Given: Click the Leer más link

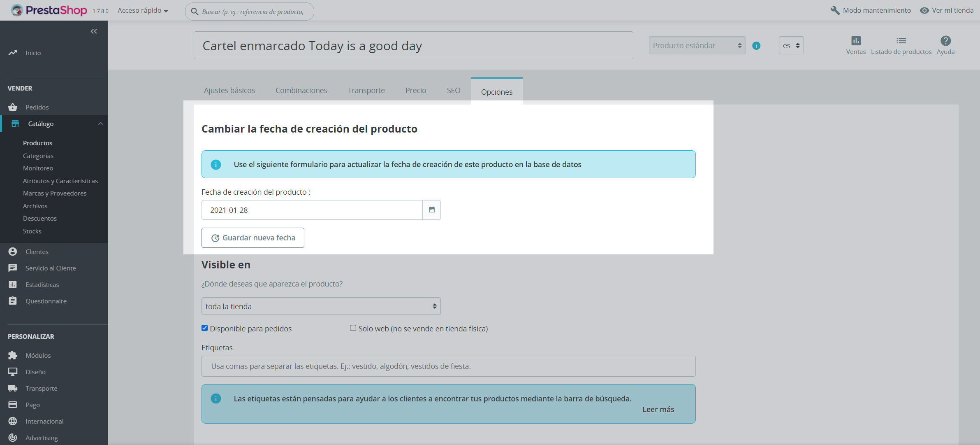Looking at the screenshot, I should pyautogui.click(x=658, y=409).
